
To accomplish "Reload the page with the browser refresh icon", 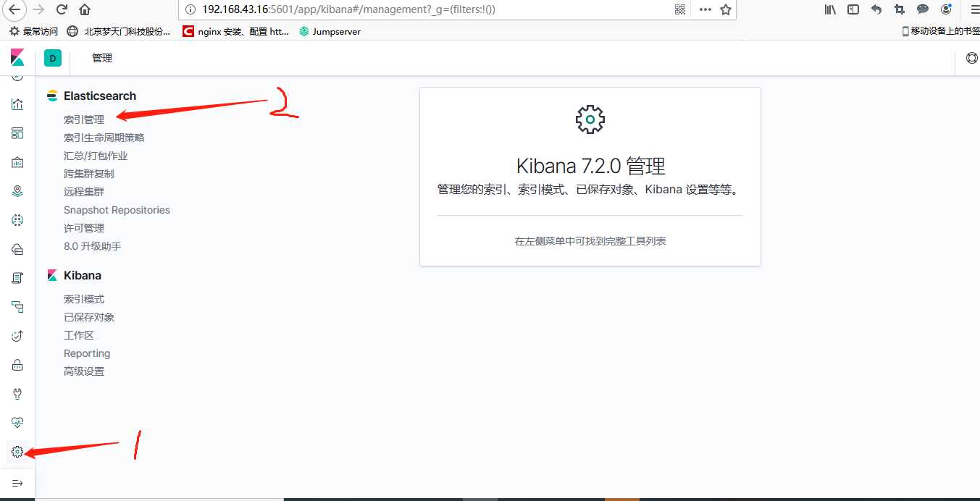I will (x=62, y=9).
